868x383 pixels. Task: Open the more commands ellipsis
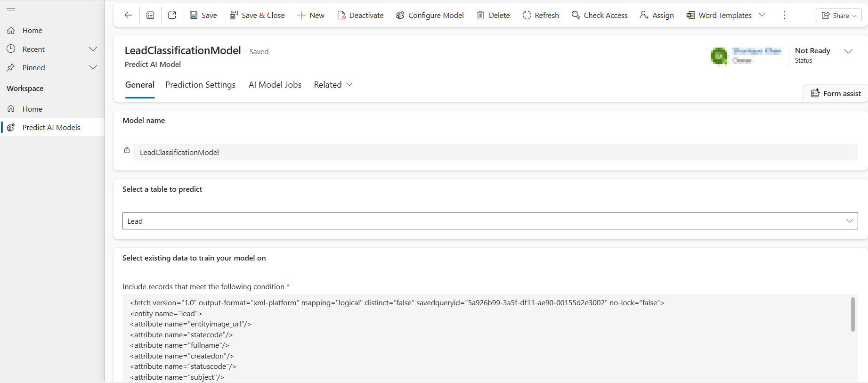[x=784, y=15]
